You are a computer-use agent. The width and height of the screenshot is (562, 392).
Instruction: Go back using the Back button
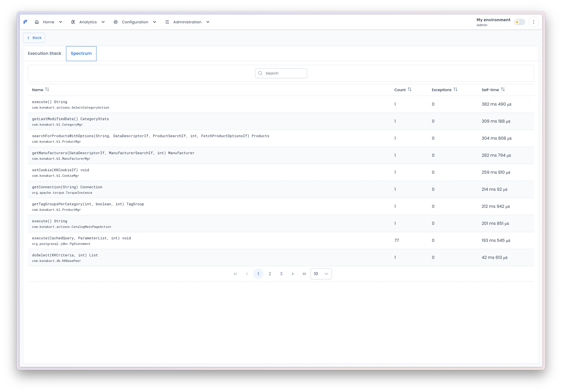(x=34, y=38)
